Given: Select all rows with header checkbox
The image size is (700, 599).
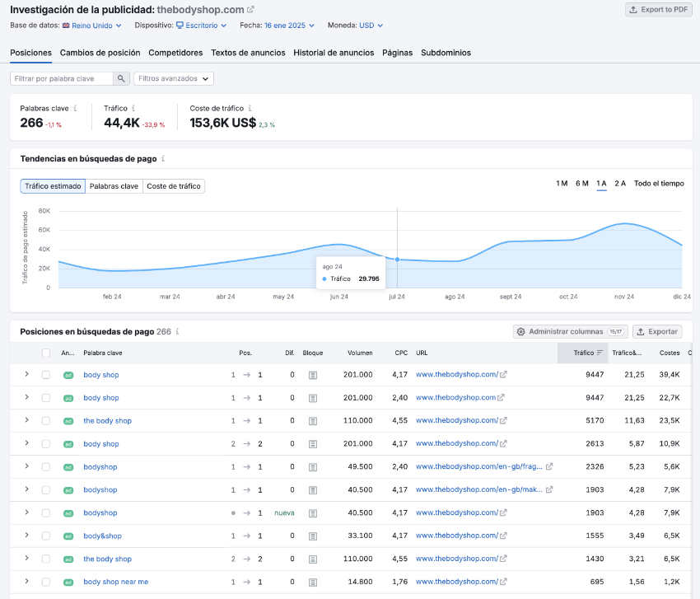Looking at the screenshot, I should pos(46,353).
